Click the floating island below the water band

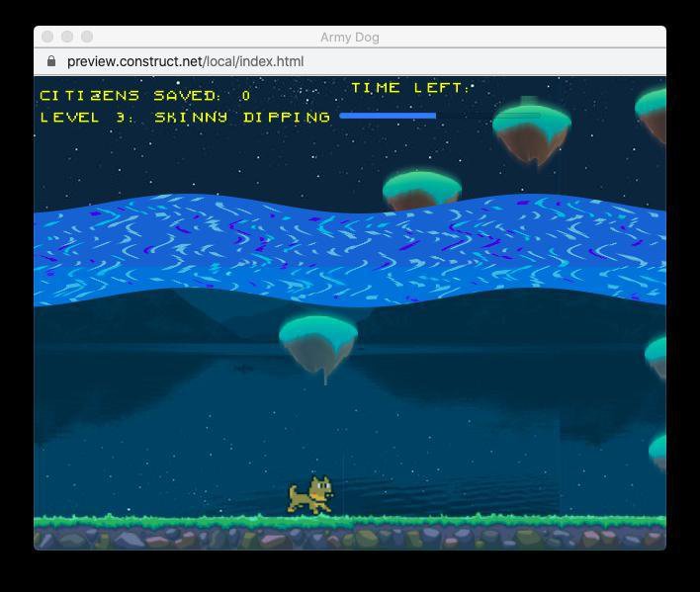coord(318,349)
